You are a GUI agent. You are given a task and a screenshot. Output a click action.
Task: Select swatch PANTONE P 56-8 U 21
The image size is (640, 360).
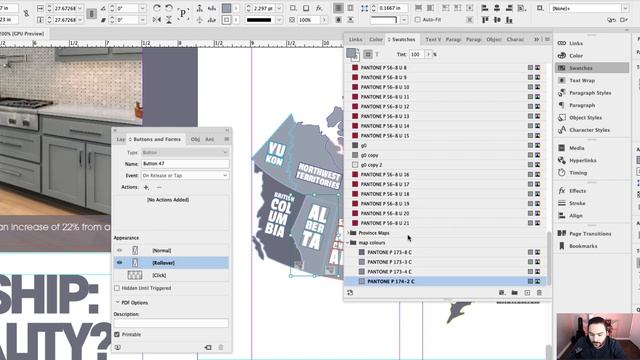pyautogui.click(x=445, y=223)
